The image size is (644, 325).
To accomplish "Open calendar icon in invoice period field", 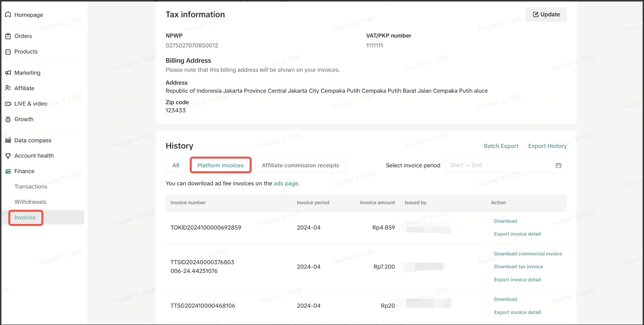I will [x=558, y=165].
